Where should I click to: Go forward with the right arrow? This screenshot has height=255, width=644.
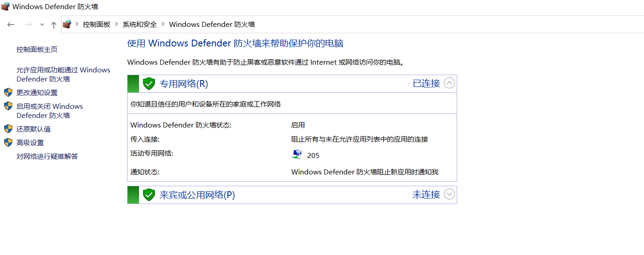(28, 25)
